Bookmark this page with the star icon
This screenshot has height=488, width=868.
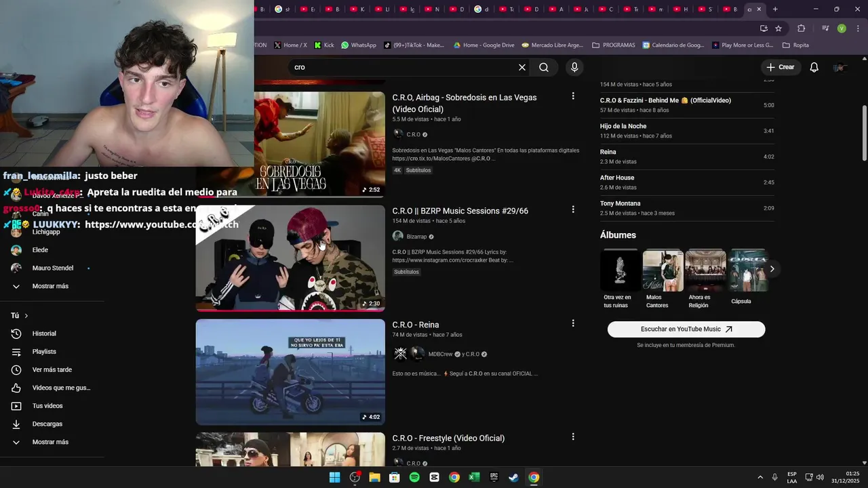(778, 28)
